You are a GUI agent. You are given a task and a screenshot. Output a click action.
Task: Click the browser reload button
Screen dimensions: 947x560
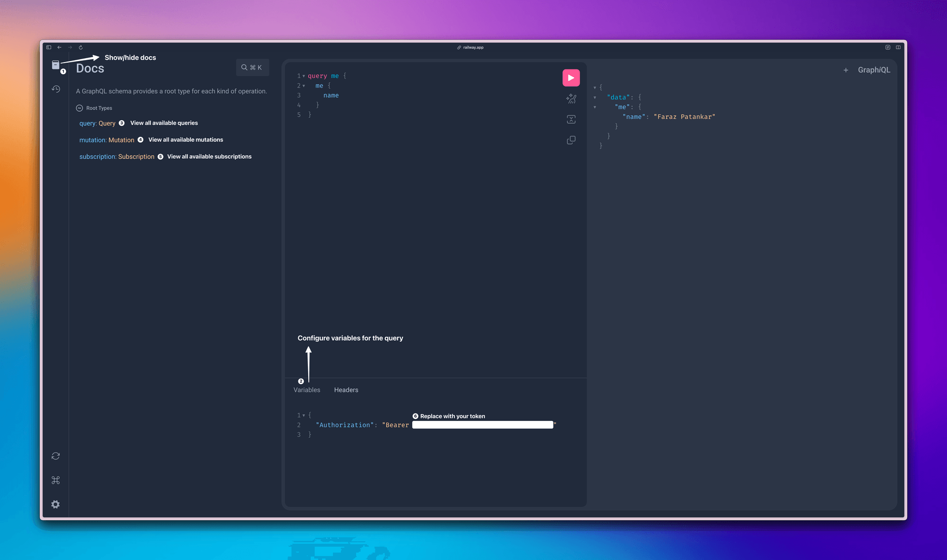(x=80, y=47)
